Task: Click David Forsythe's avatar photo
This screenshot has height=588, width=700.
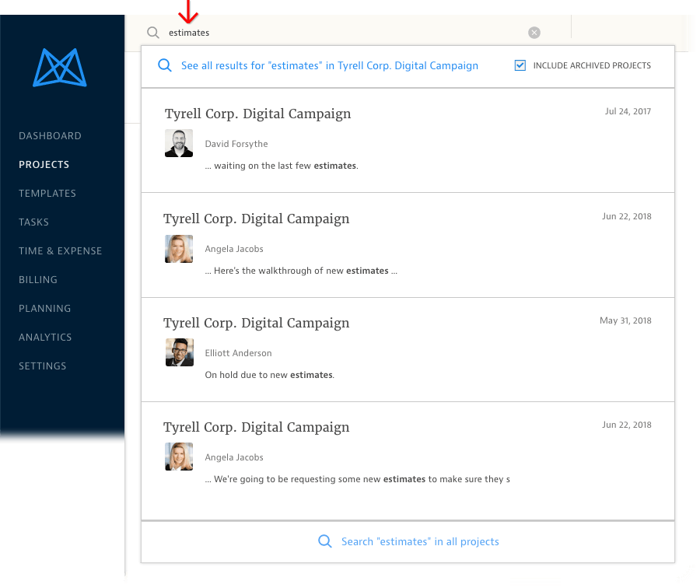Action: (179, 144)
